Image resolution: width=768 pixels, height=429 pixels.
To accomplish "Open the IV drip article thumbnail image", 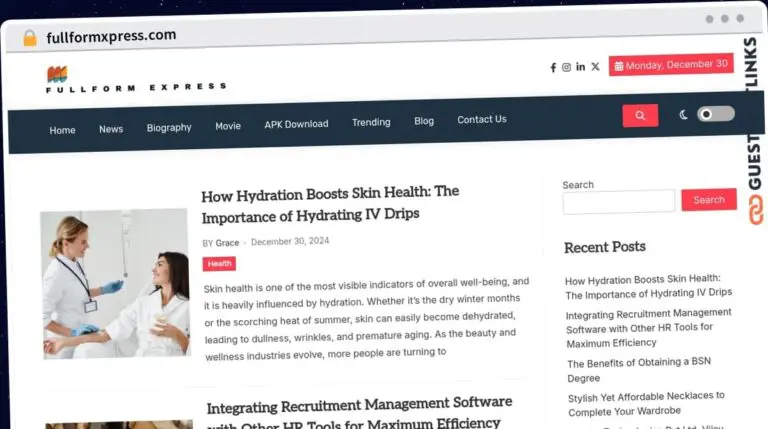I will (115, 283).
